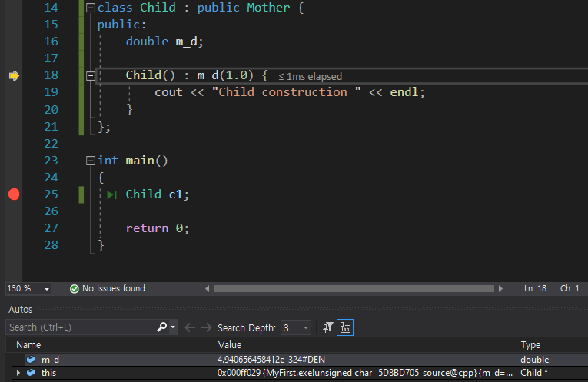Image resolution: width=588 pixels, height=382 pixels.
Task: Toggle the highlighted format button in Autos toolbar
Action: 345,327
